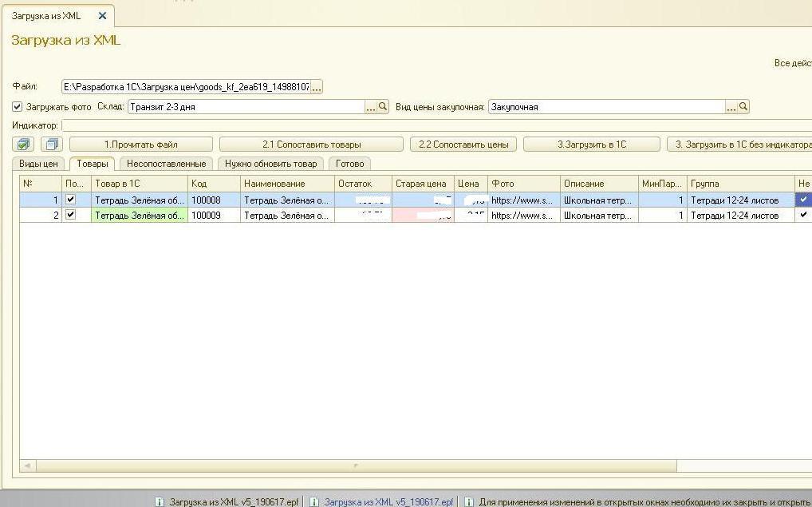Click the Фото column header

click(x=523, y=184)
